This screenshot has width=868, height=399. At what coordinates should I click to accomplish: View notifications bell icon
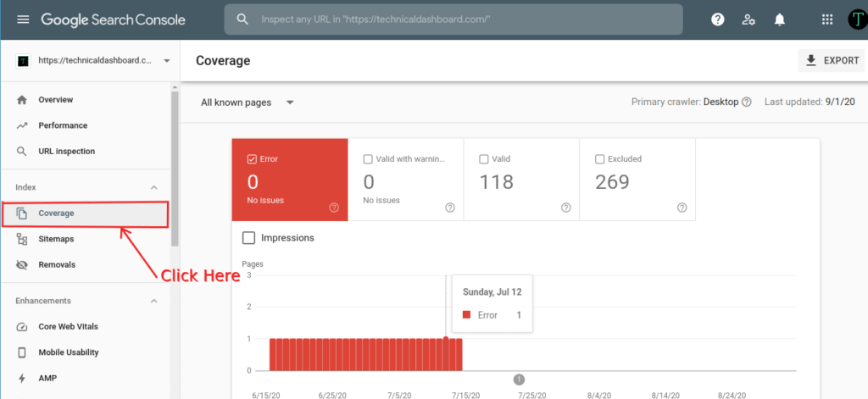[780, 19]
